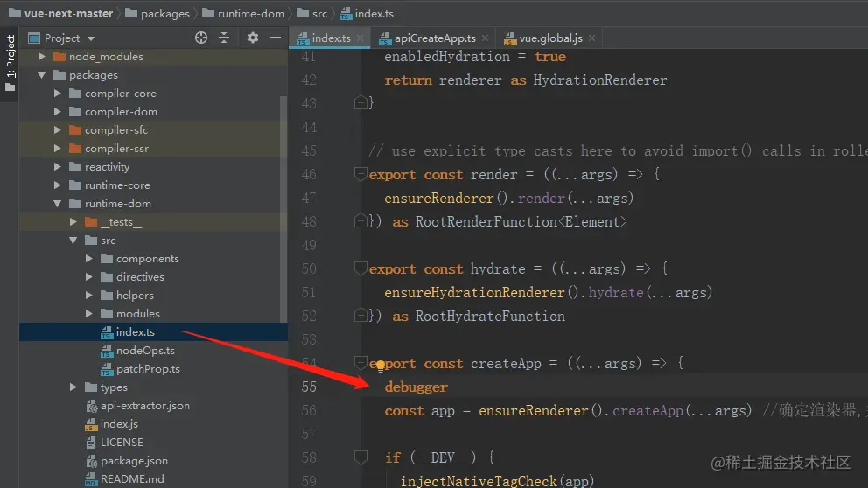
Task: Expand the __tests__ folder
Action: click(73, 222)
